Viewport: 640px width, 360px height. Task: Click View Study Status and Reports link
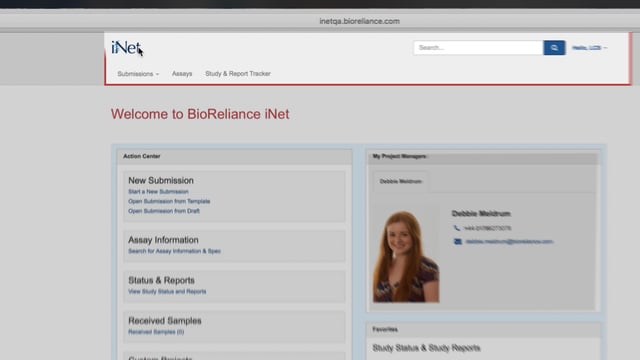point(167,291)
